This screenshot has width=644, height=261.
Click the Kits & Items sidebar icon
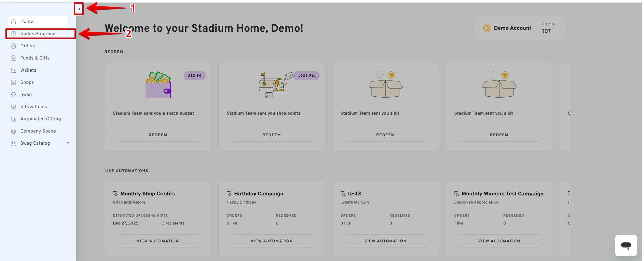coord(14,106)
